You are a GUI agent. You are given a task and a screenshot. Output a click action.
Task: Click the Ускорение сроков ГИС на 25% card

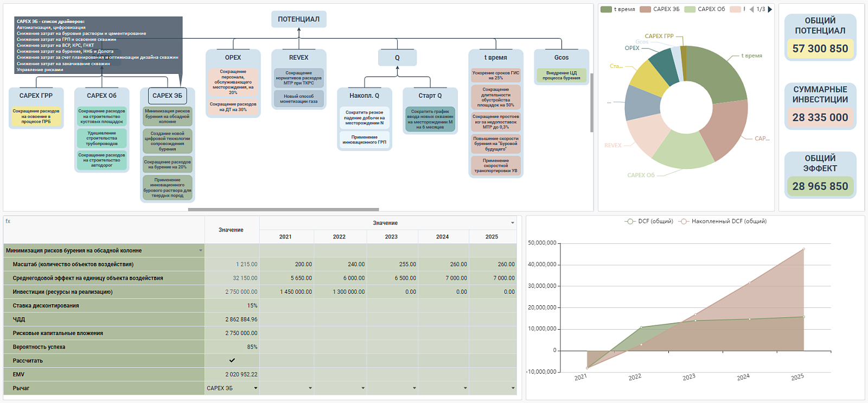click(x=496, y=75)
